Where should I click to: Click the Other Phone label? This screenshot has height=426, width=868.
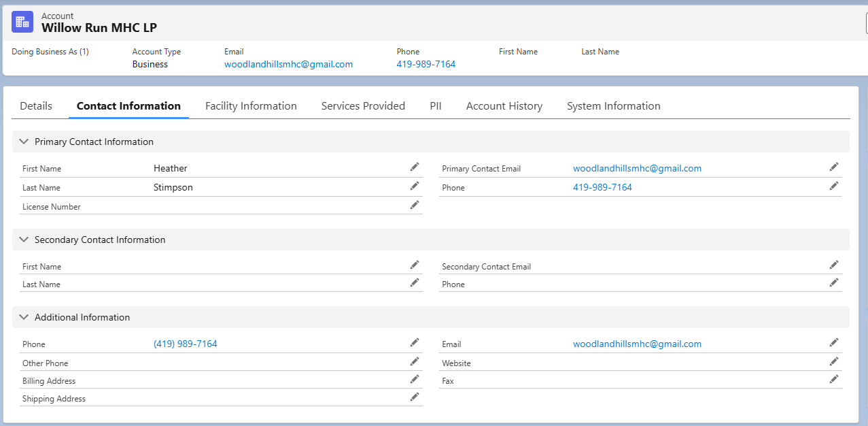pyautogui.click(x=46, y=363)
